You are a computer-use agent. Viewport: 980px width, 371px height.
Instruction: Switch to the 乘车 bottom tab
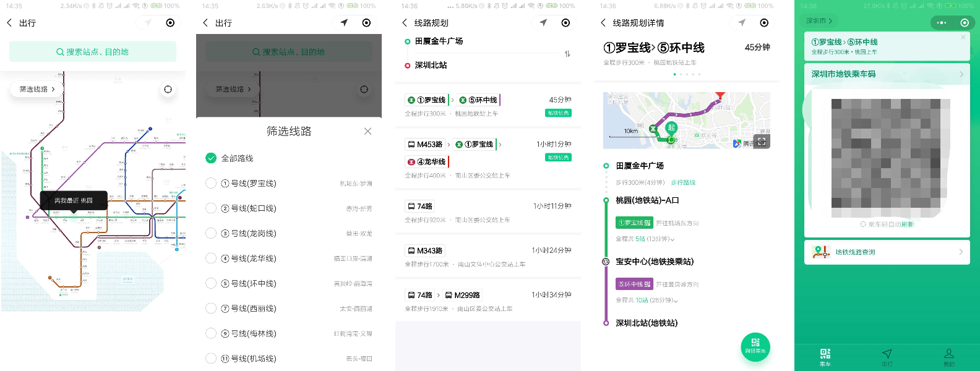point(825,357)
